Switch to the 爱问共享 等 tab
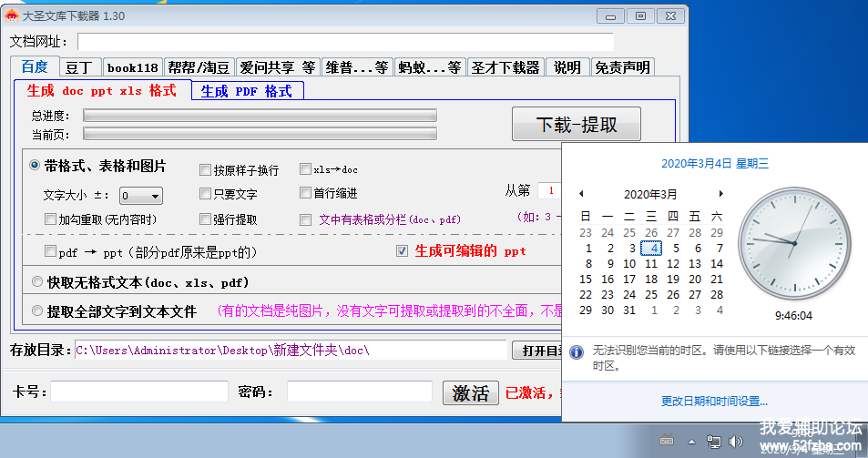 pos(277,67)
